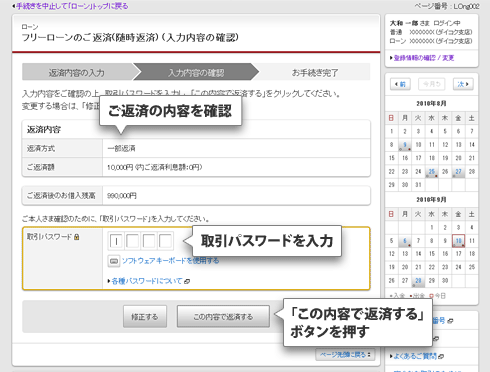
Task: Select September 28 in the calendar
Action: point(418,281)
